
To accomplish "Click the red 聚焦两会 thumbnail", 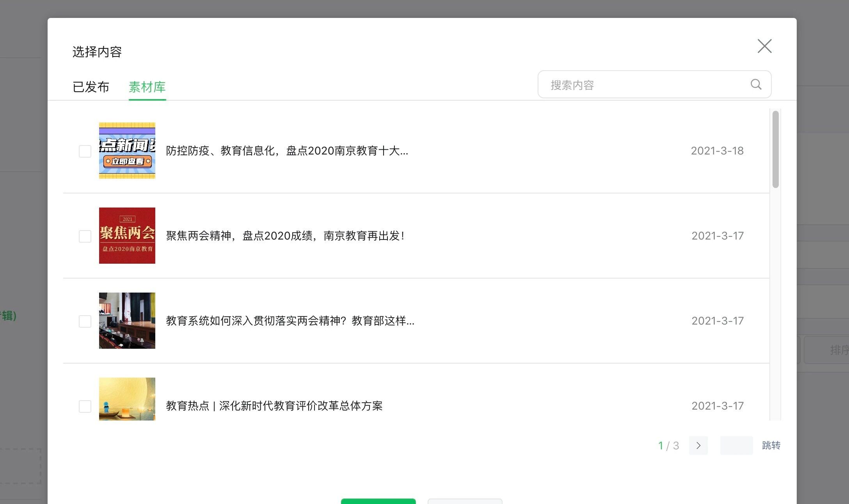I will [127, 236].
